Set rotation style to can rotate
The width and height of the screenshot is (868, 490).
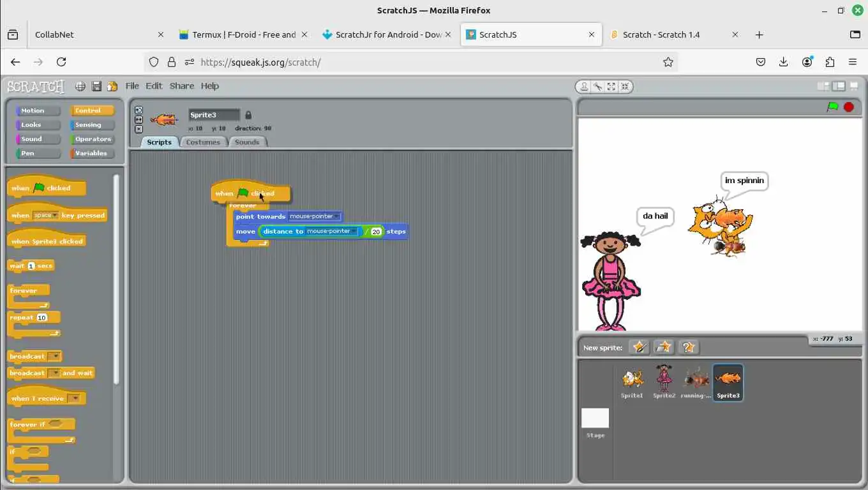138,110
